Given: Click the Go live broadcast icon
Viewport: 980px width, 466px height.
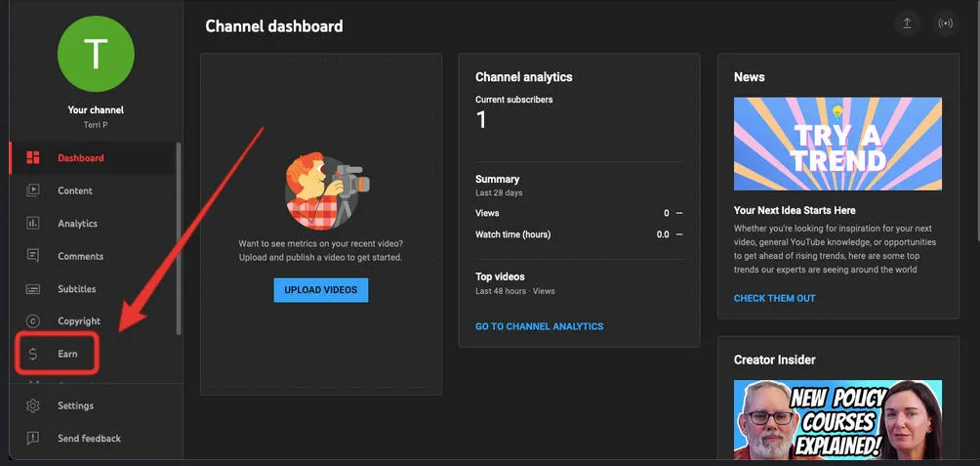Looking at the screenshot, I should (x=946, y=23).
